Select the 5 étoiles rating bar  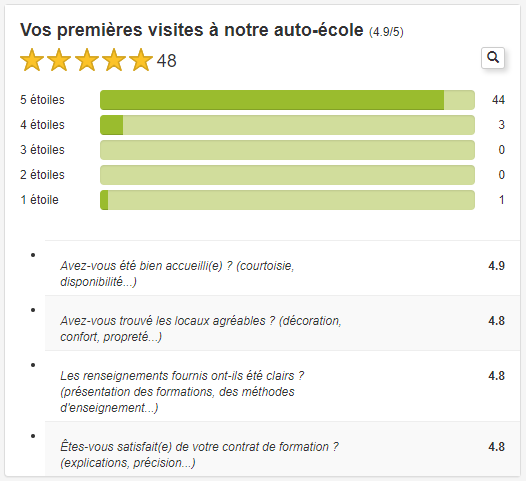(x=287, y=100)
